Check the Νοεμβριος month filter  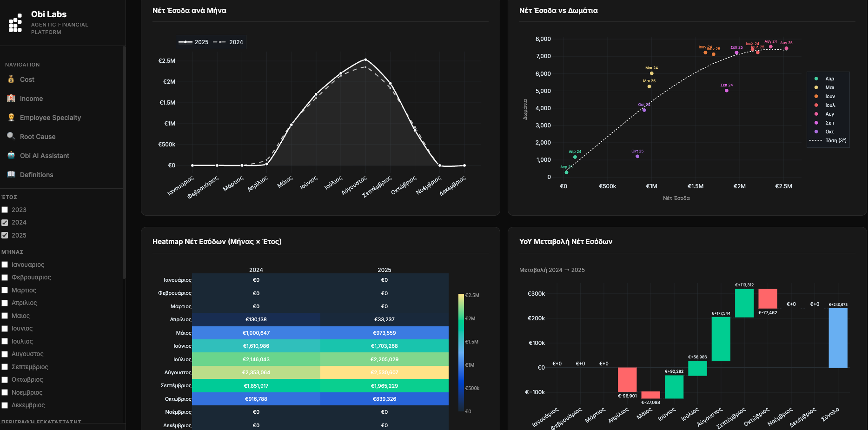click(x=5, y=392)
